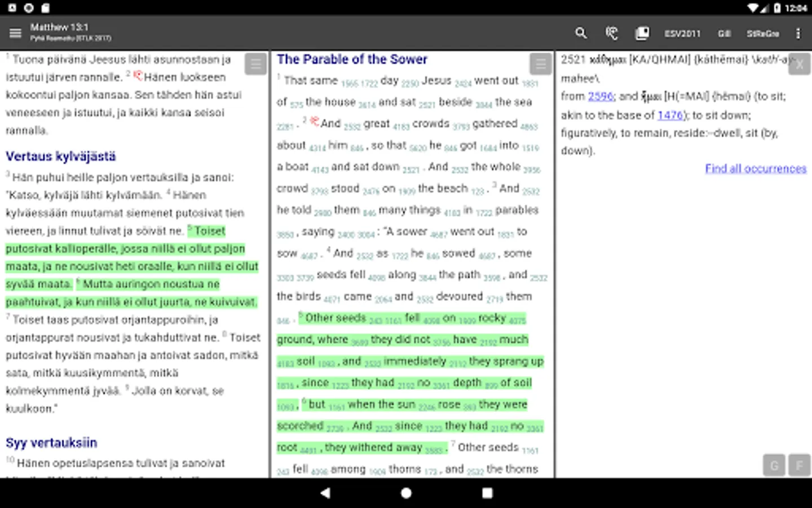812x508 pixels.
Task: Open the bookmarks icon in toolbar
Action: tap(642, 33)
